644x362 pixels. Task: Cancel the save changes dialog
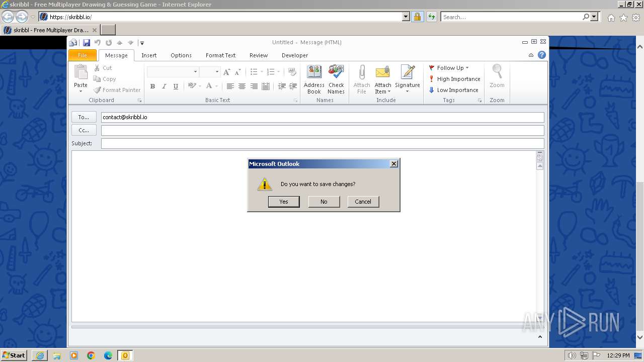[x=363, y=202]
